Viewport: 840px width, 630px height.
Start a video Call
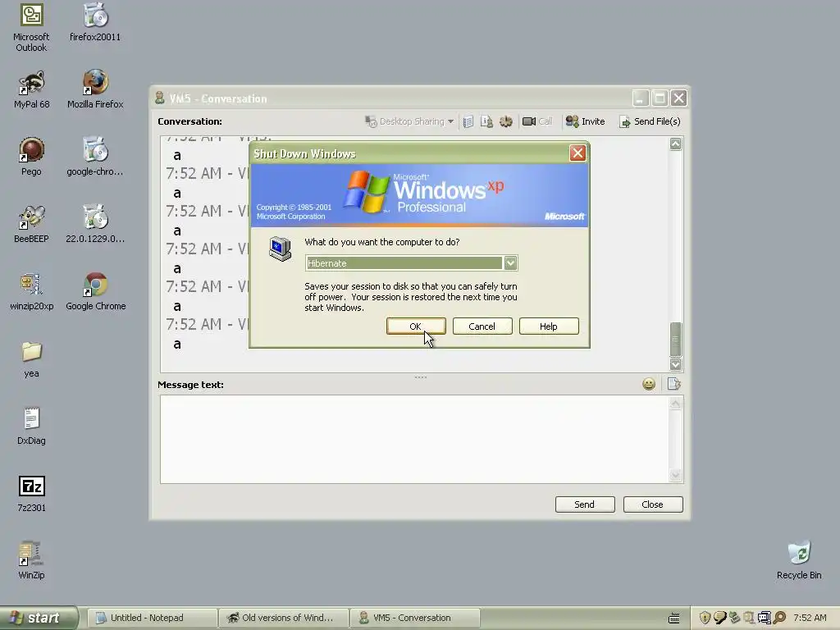537,121
